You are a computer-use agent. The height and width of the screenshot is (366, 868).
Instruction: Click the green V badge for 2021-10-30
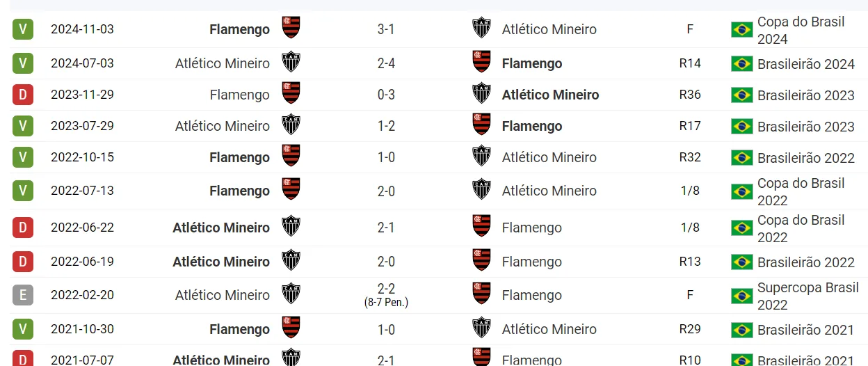[x=23, y=329]
